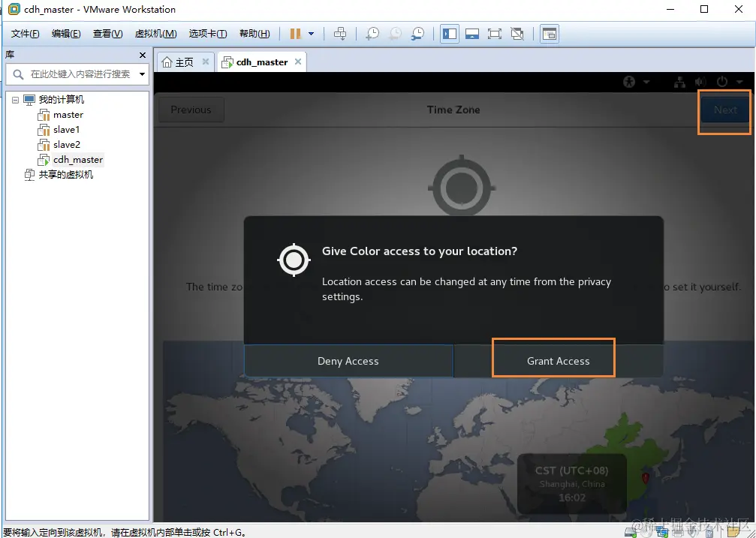This screenshot has width=756, height=538.
Task: Toggle the library sidebar view icon
Action: pos(450,34)
